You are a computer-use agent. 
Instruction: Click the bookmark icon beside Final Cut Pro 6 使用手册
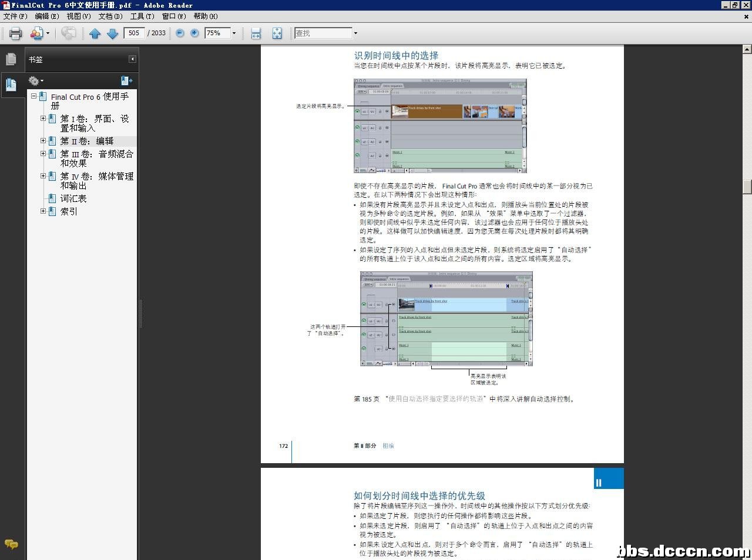[x=43, y=96]
